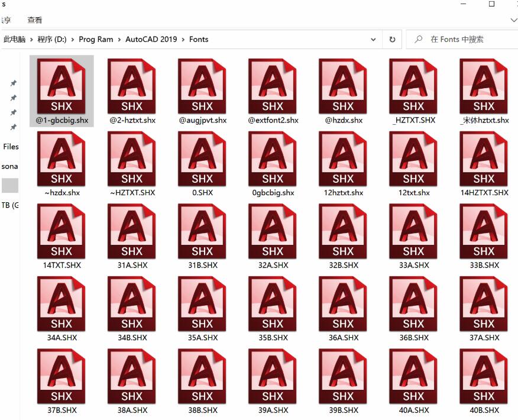This screenshot has height=420, width=518.
Task: Select the 36A.SHX file icon
Action: 342,303
